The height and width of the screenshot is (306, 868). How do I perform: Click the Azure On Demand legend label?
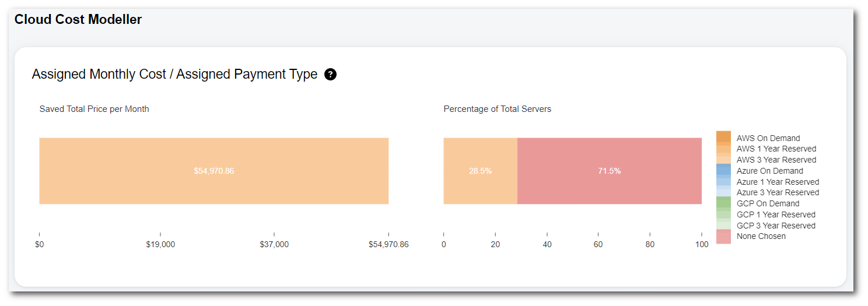click(x=769, y=171)
